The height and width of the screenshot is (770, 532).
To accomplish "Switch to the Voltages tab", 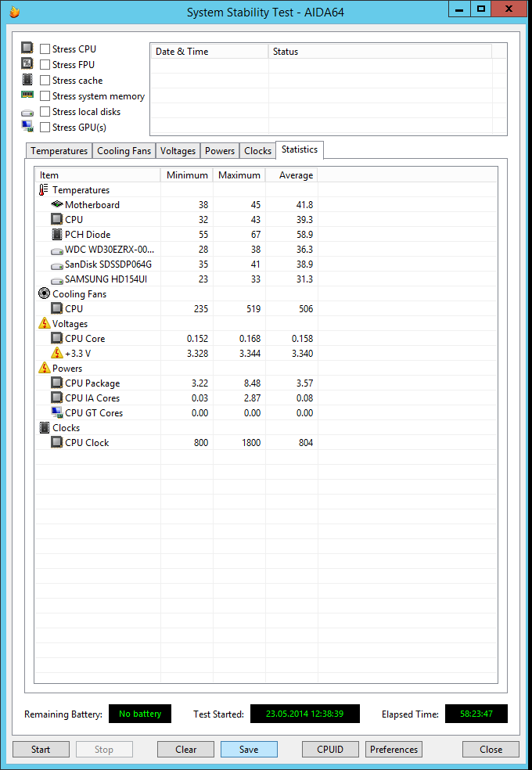I will (x=178, y=151).
